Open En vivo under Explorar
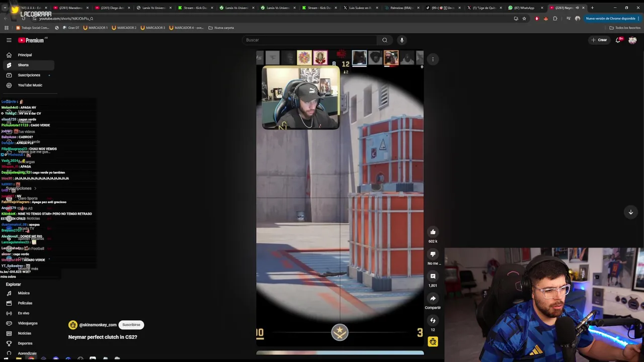Image resolution: width=644 pixels, height=362 pixels. click(x=28, y=313)
